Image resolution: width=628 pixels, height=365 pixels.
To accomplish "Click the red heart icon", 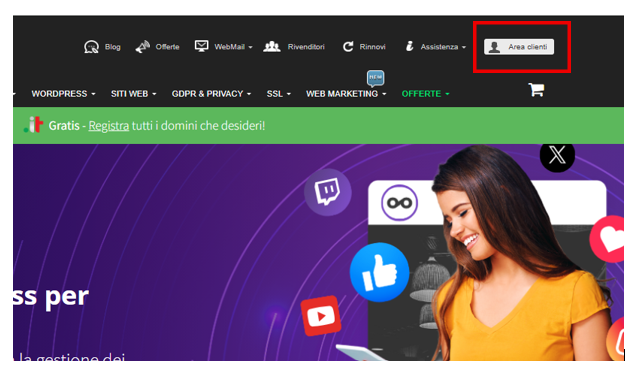I will [x=608, y=239].
